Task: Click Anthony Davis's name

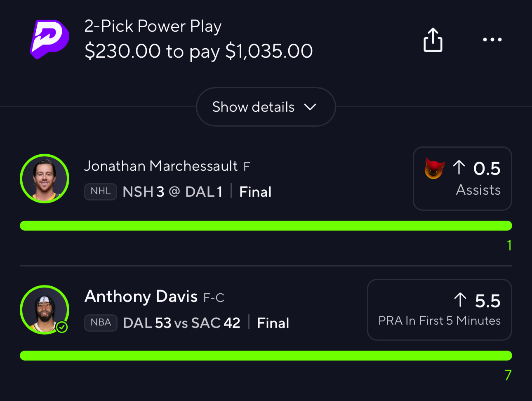Action: click(x=141, y=297)
